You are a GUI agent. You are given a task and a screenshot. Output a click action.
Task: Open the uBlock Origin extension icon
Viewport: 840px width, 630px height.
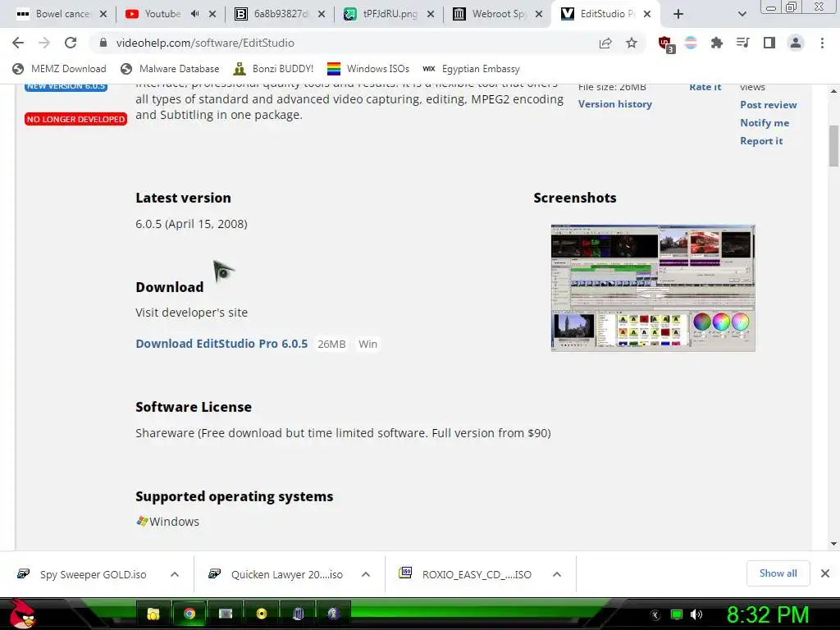[666, 43]
